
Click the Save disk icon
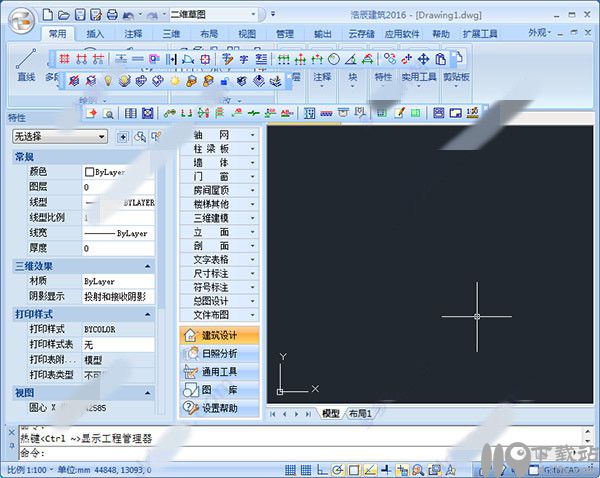[80, 15]
